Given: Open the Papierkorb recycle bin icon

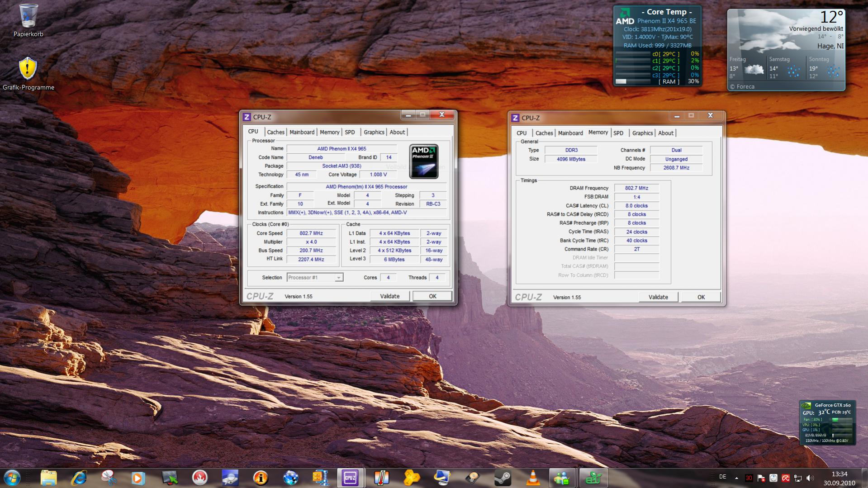Looking at the screenshot, I should click(x=28, y=21).
